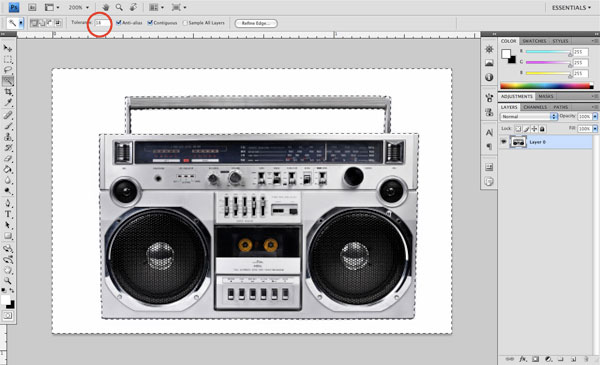The image size is (600, 365).
Task: Select the Healing Brush tool
Action: tap(8, 115)
